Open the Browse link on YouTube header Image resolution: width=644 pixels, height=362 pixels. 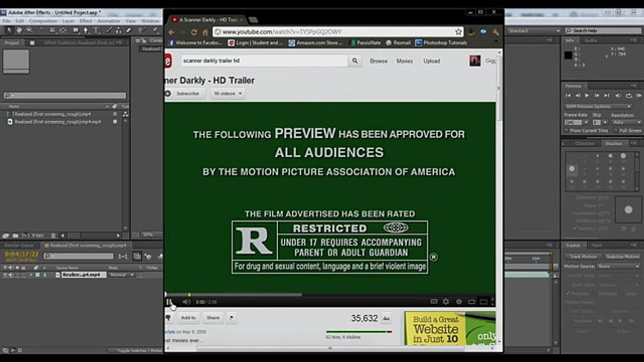point(379,61)
